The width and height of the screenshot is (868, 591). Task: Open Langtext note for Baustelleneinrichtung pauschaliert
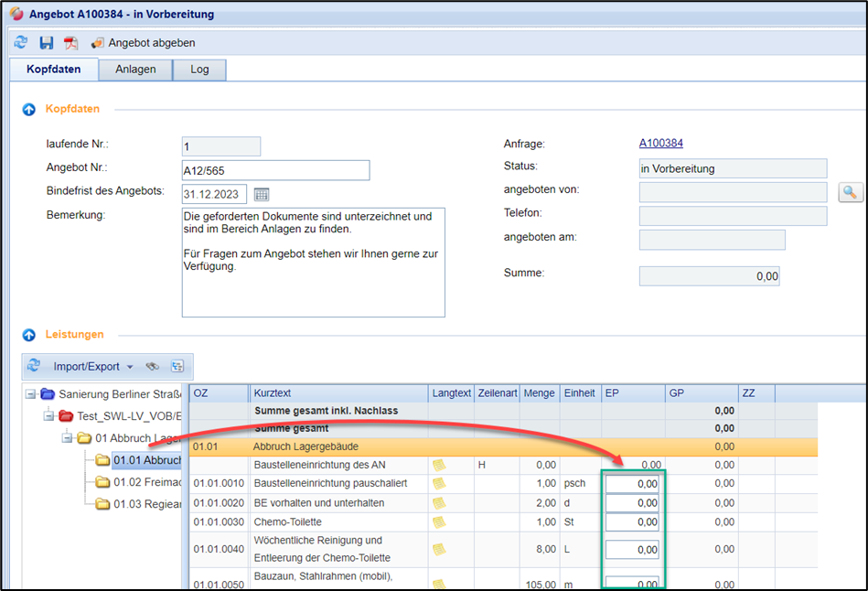[439, 483]
